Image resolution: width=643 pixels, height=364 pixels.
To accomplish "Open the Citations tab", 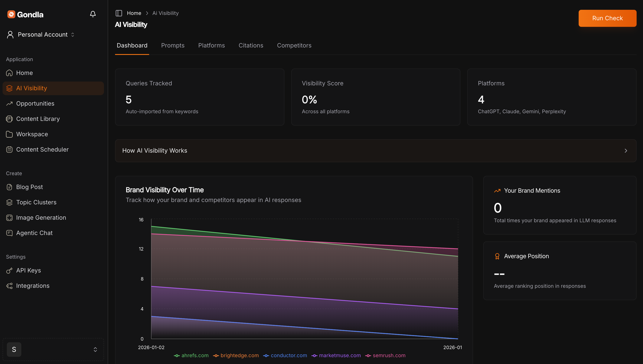I will (x=251, y=45).
